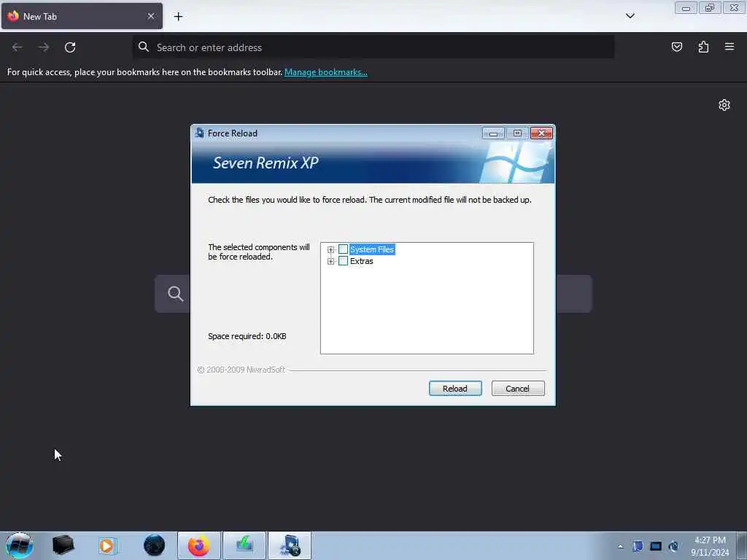This screenshot has width=747, height=560.
Task: Close the Firefox window
Action: (734, 8)
